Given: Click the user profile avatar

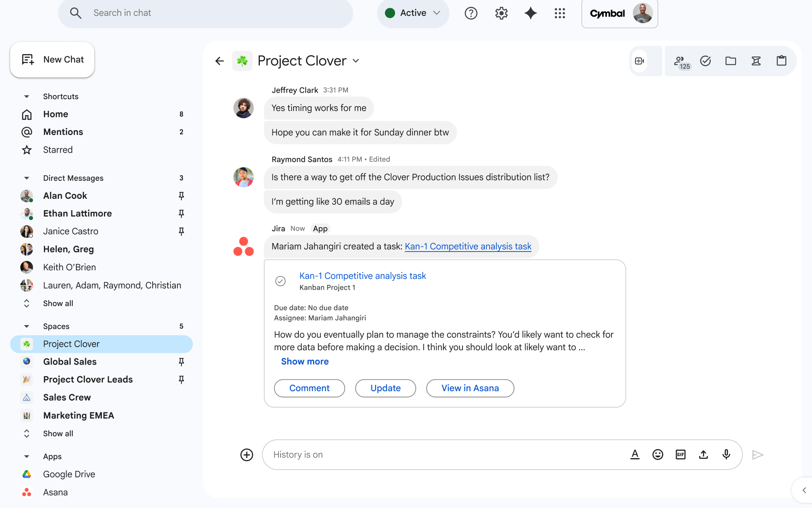Looking at the screenshot, I should [643, 13].
